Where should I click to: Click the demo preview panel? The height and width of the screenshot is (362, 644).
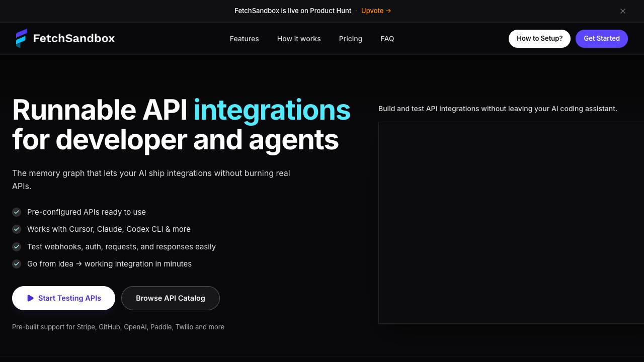pyautogui.click(x=511, y=223)
